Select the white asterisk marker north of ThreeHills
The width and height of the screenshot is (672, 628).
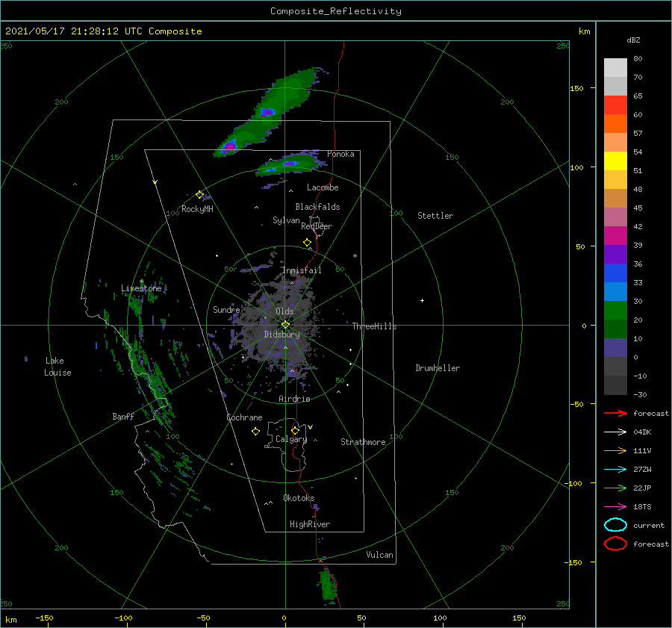pyautogui.click(x=355, y=256)
